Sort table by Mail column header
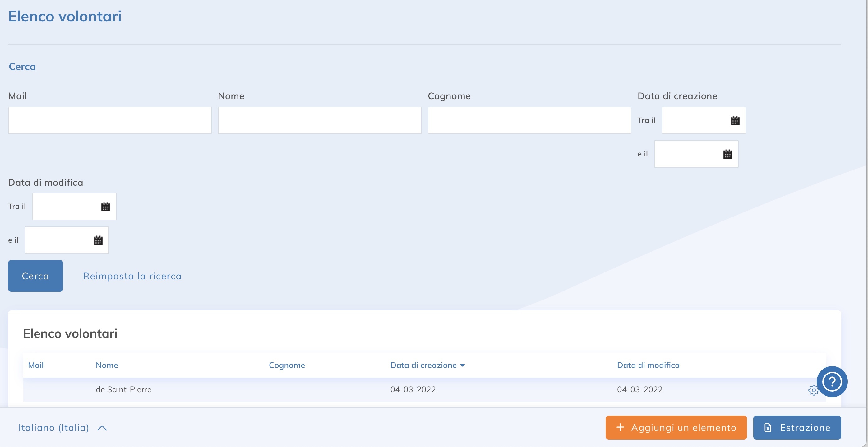 36,365
